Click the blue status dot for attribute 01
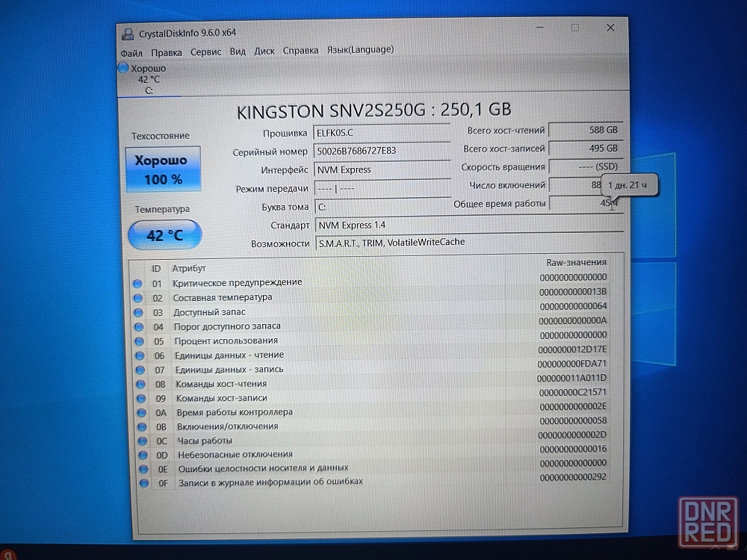The height and width of the screenshot is (560, 747). (x=137, y=284)
